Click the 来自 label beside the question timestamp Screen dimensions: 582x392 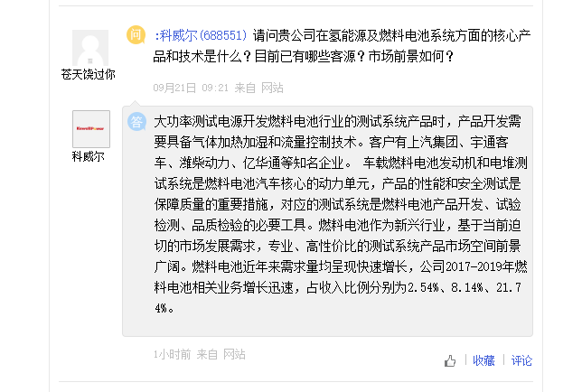245,88
